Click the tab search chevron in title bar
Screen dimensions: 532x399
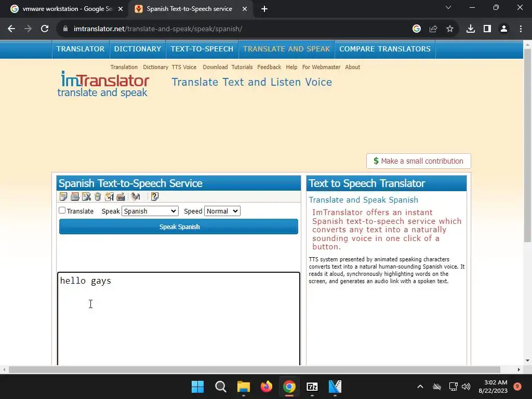(448, 7)
